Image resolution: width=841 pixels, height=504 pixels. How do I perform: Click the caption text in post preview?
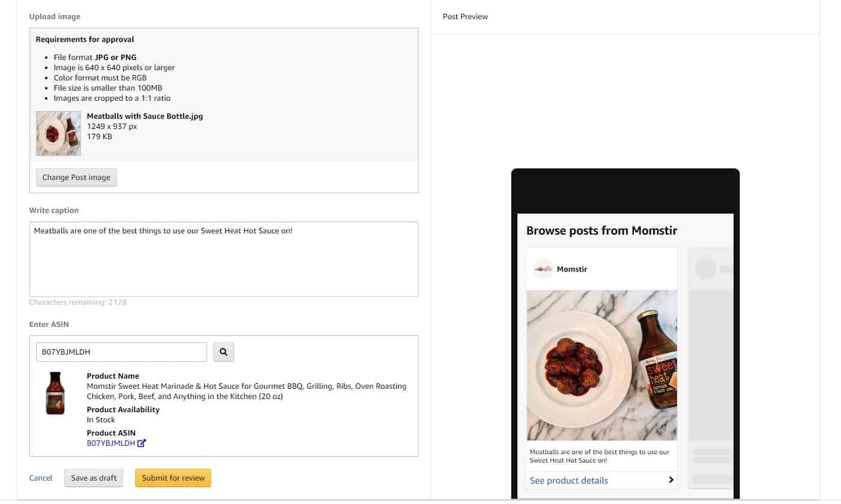coord(599,456)
